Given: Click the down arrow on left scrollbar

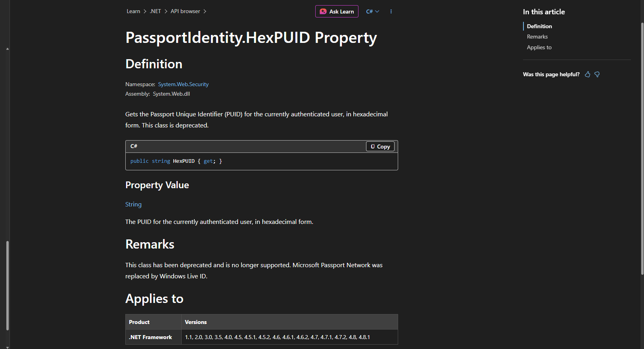Looking at the screenshot, I should [x=8, y=347].
